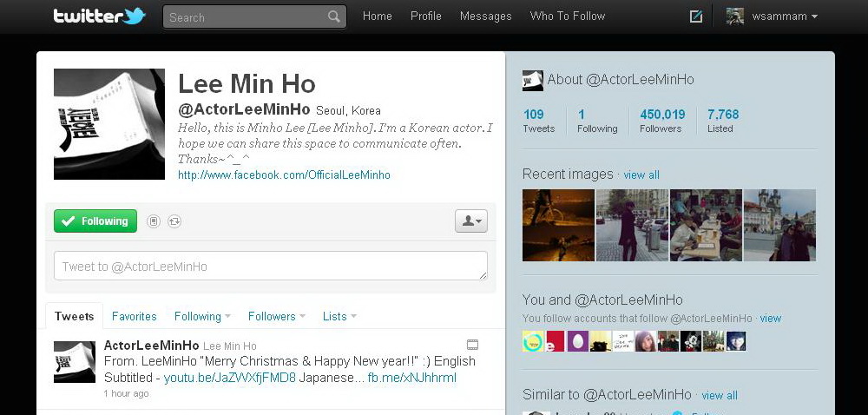Open the facebook.com/OfficialLeeMinho link

coord(284,175)
